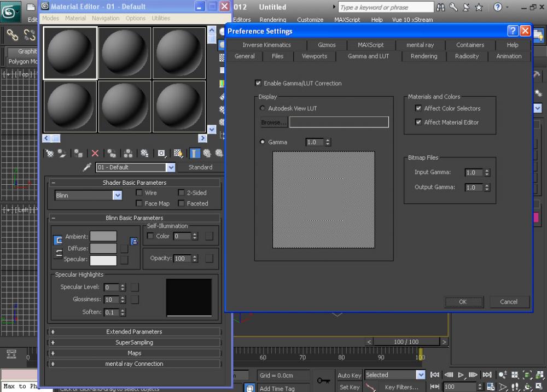Viewport: 547px width, 392px height.
Task: Pick material from object with eyedropper
Action: (86, 167)
